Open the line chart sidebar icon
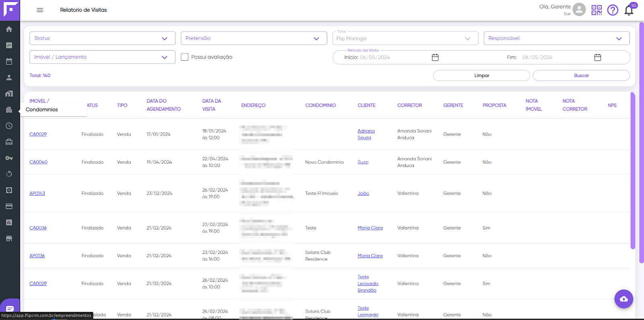Image resolution: width=644 pixels, height=320 pixels. point(9,45)
